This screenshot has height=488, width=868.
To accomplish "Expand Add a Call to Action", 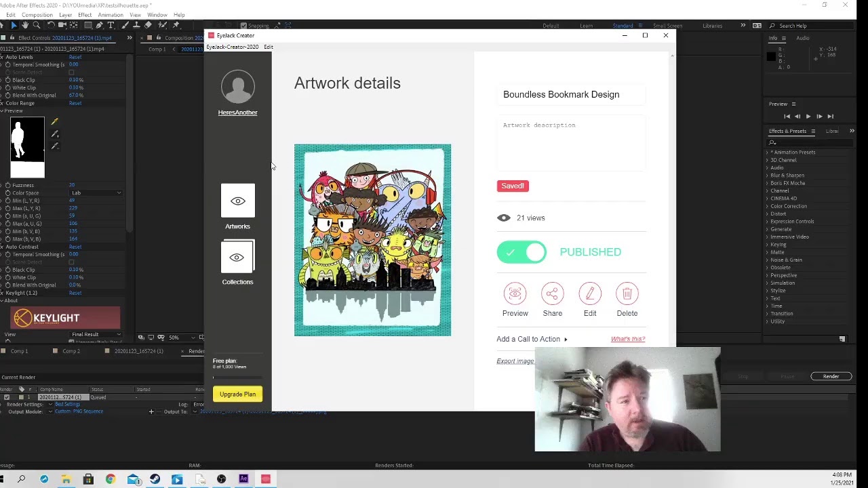I will pos(532,339).
